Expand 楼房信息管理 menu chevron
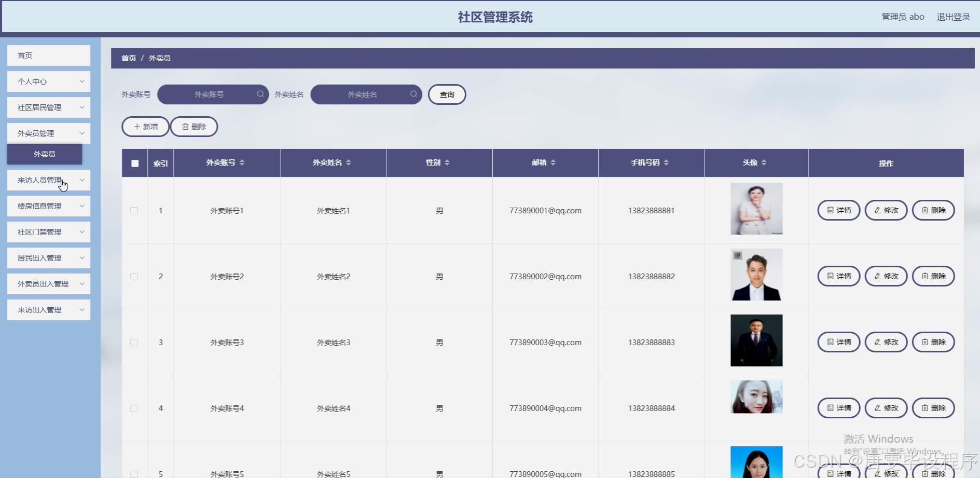Screen dimensions: 980x478 click(x=82, y=206)
